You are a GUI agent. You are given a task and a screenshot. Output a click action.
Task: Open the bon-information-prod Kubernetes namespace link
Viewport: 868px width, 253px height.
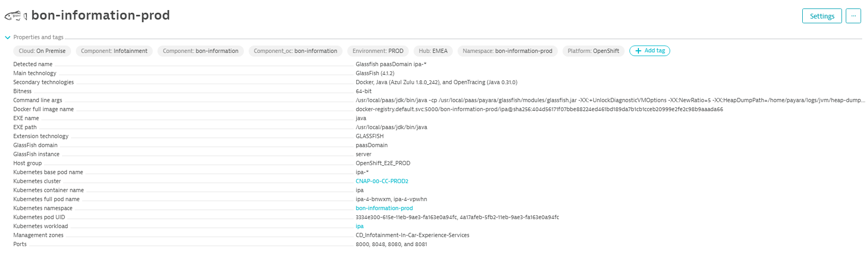point(384,208)
